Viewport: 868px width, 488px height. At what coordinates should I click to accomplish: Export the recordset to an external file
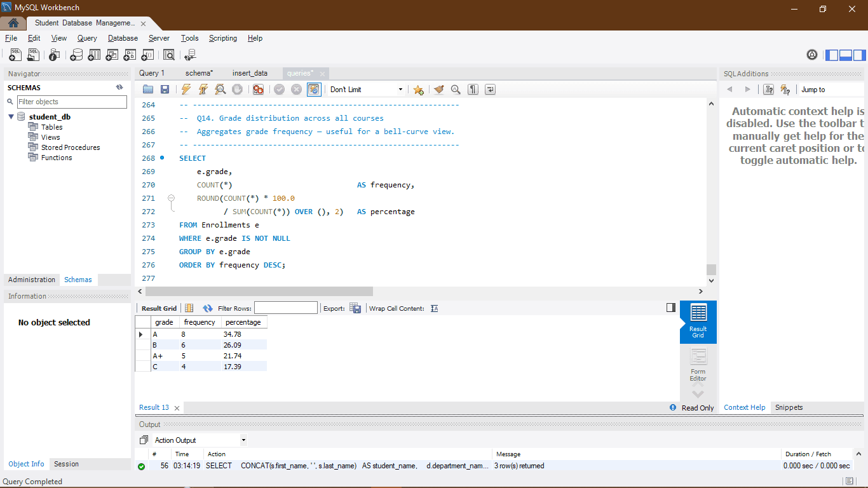point(355,308)
